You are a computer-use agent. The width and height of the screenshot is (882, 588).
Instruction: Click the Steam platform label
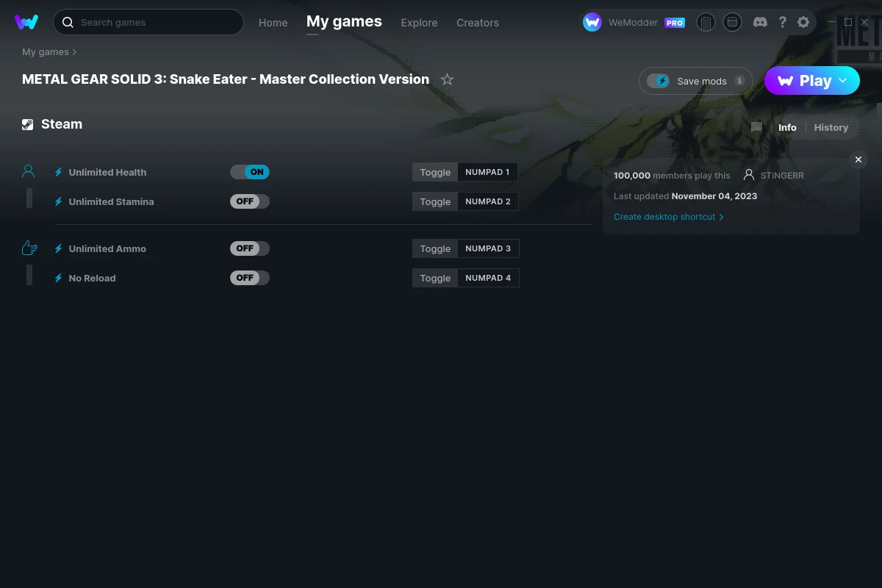coord(62,124)
